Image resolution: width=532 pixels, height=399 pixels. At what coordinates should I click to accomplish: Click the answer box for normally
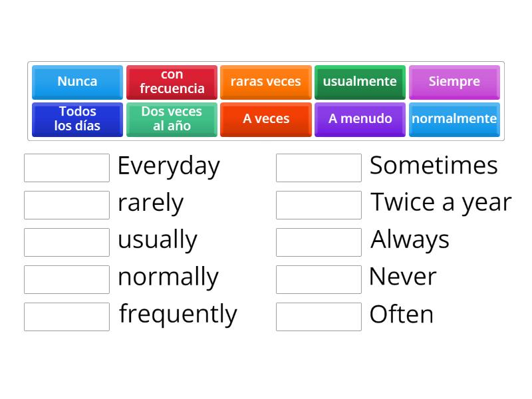tap(66, 279)
